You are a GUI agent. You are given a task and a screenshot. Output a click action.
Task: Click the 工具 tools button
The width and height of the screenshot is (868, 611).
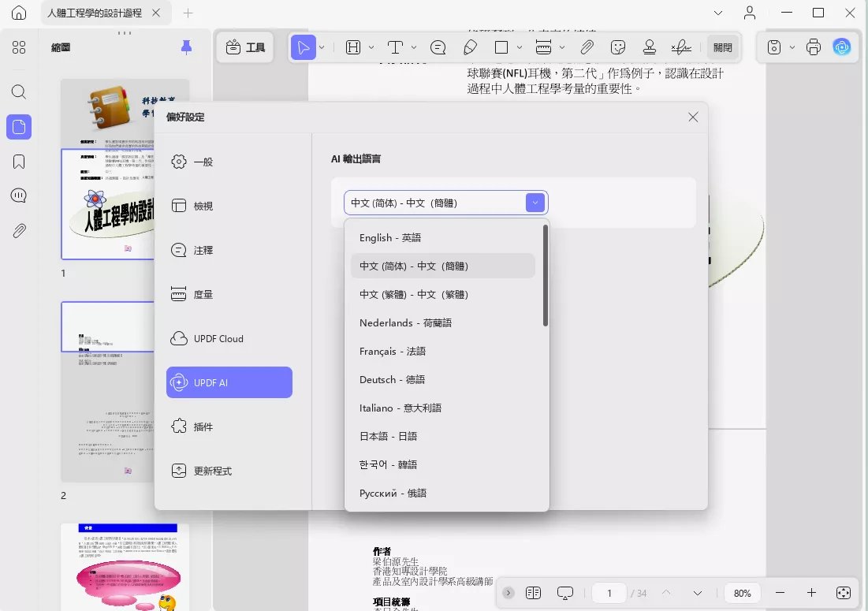tap(246, 47)
